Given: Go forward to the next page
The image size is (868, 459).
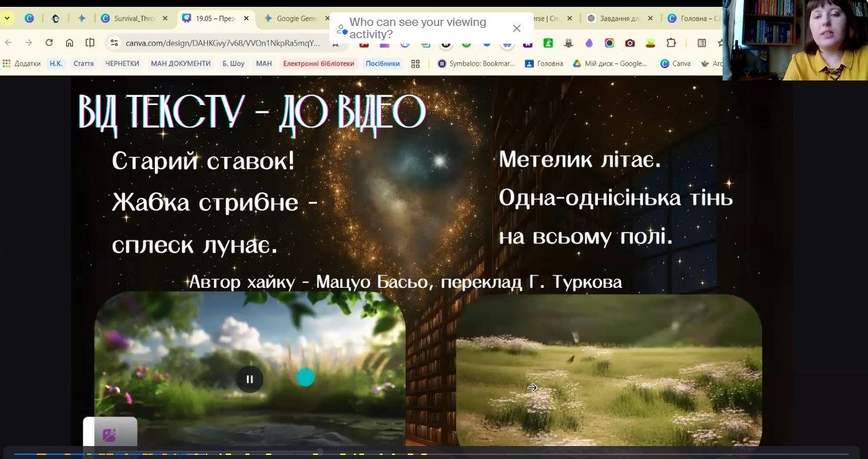Looking at the screenshot, I should coord(29,42).
